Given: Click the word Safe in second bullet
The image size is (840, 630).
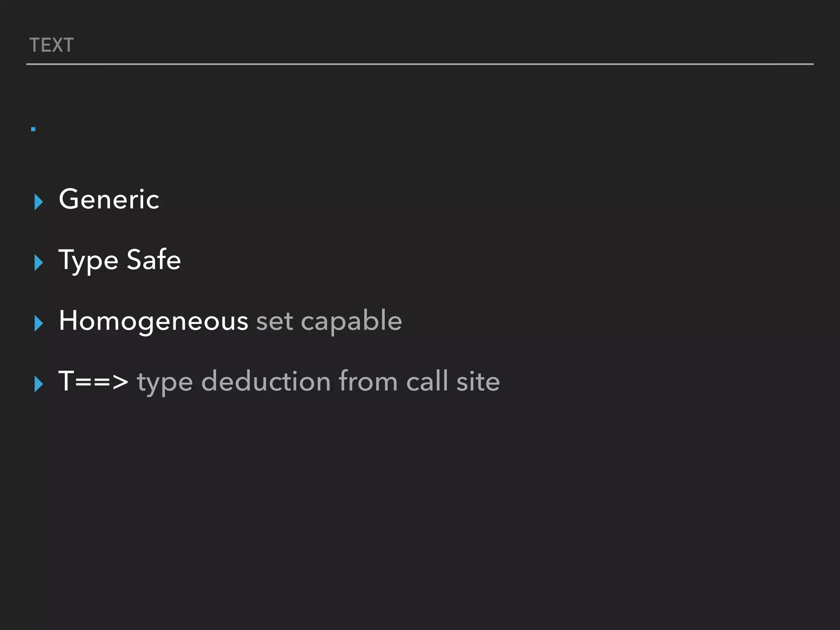Looking at the screenshot, I should [x=154, y=260].
